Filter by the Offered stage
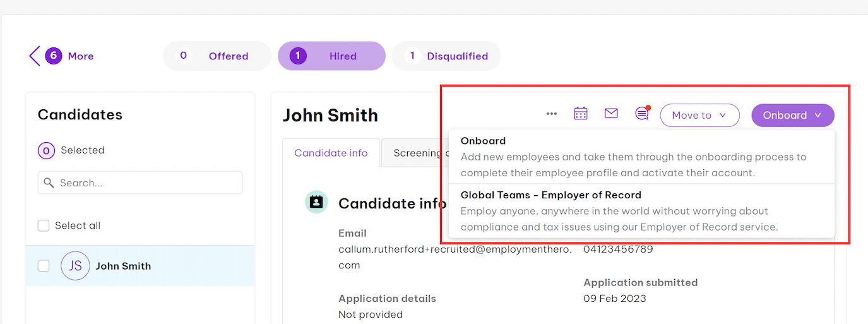868x324 pixels. (x=217, y=56)
